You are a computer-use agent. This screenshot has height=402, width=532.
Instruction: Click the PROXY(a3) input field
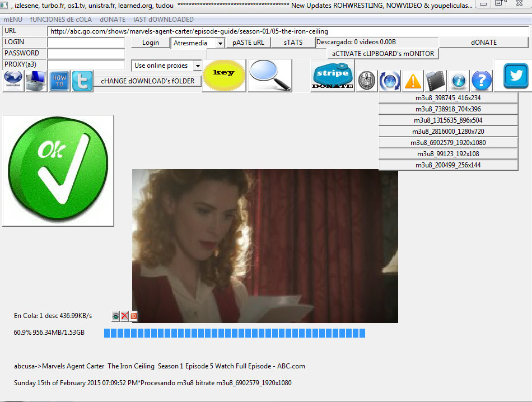tap(86, 65)
